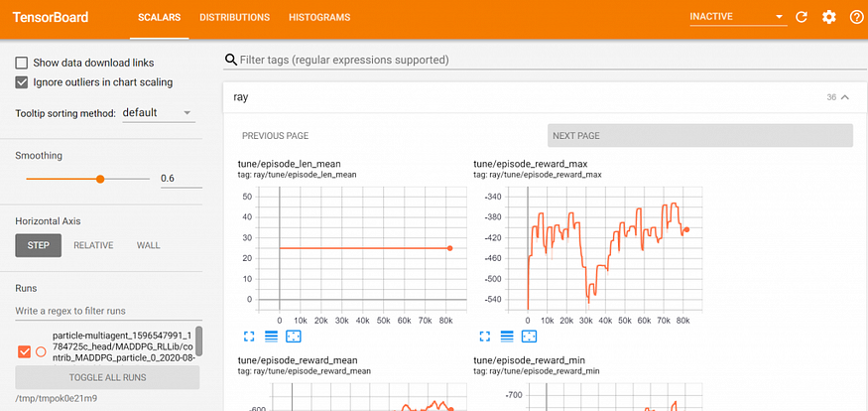Click the particle-multiagent run name
The image size is (868, 411).
pyautogui.click(x=122, y=346)
